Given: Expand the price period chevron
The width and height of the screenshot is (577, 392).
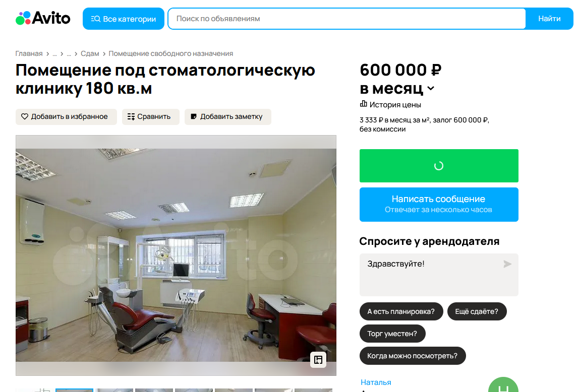Looking at the screenshot, I should [431, 88].
